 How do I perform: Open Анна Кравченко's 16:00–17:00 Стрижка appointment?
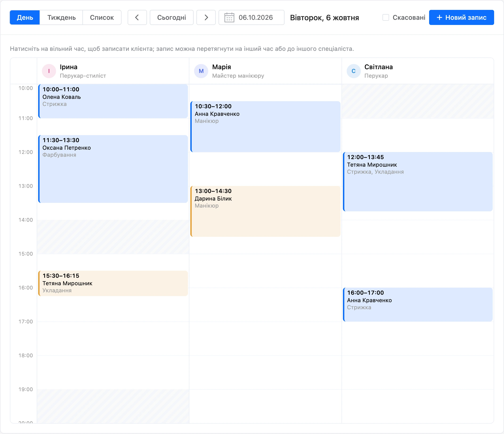418,305
